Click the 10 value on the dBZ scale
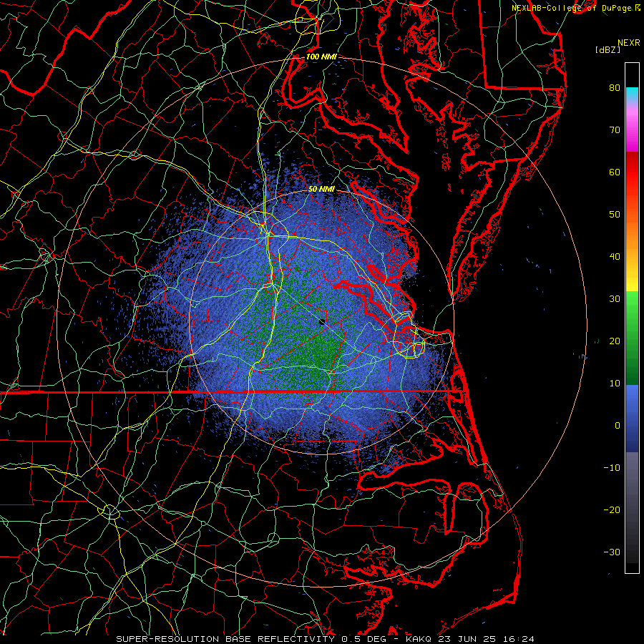644x644 pixels. [615, 384]
